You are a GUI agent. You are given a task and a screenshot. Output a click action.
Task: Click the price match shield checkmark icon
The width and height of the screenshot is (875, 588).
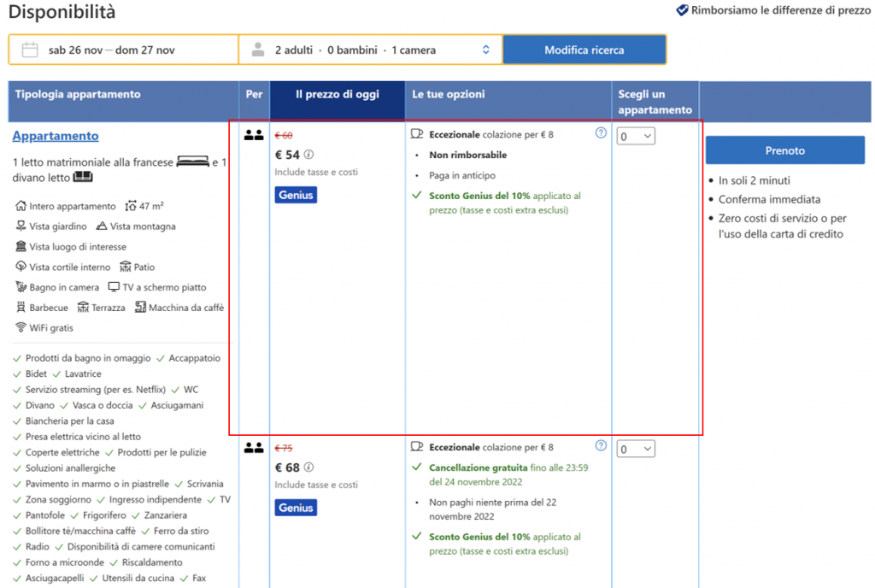point(682,10)
